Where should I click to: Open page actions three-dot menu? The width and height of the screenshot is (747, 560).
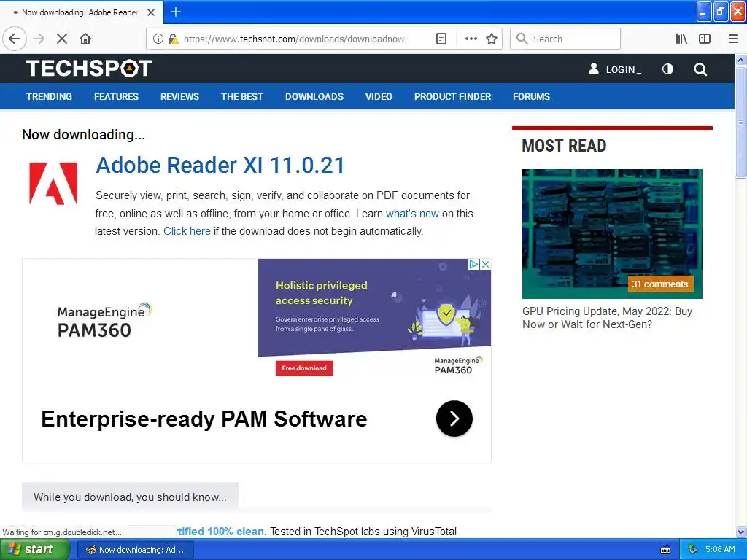click(471, 39)
